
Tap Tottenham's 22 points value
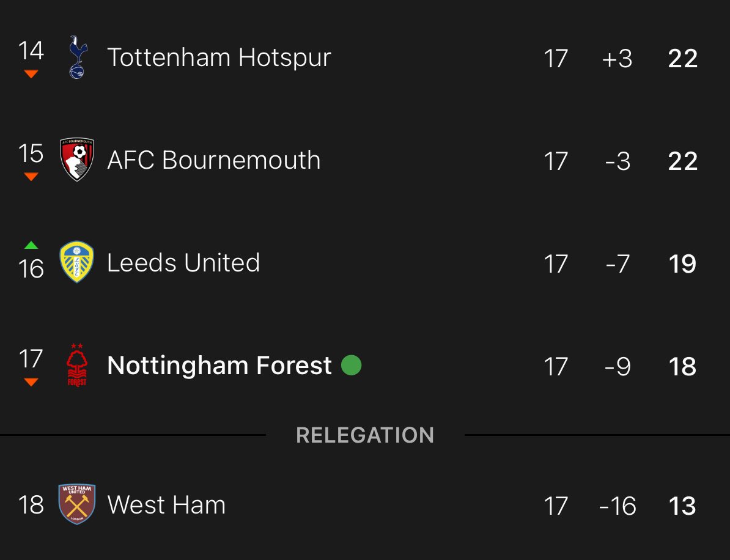click(x=682, y=59)
